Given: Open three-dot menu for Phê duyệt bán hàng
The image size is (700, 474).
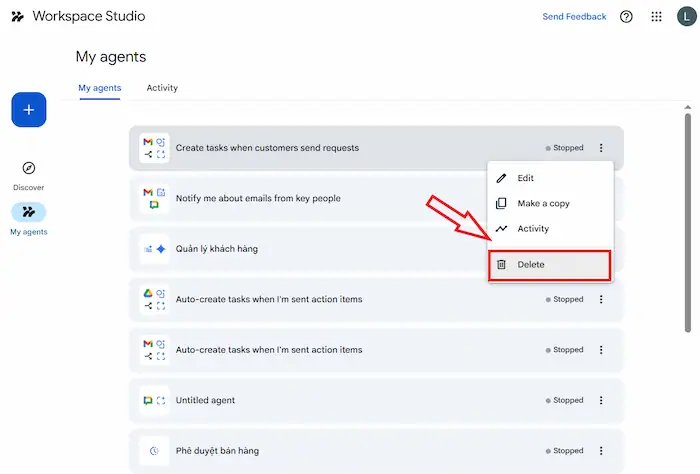Looking at the screenshot, I should tap(601, 451).
